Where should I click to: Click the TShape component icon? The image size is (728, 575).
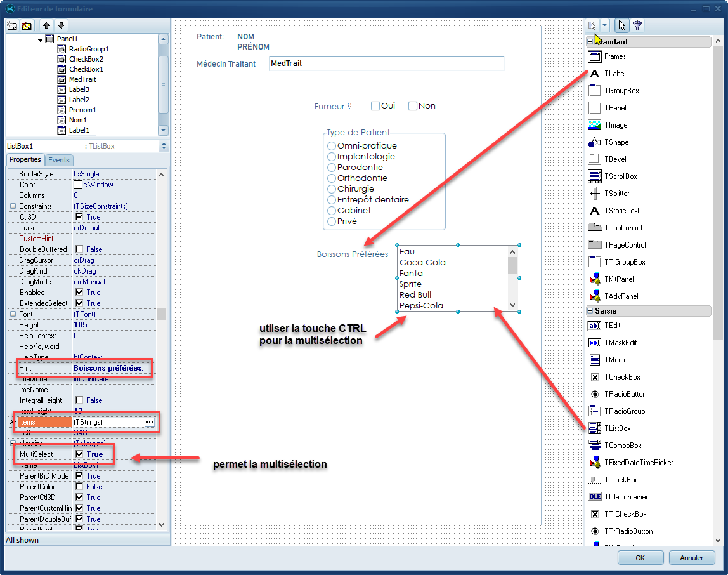(594, 142)
